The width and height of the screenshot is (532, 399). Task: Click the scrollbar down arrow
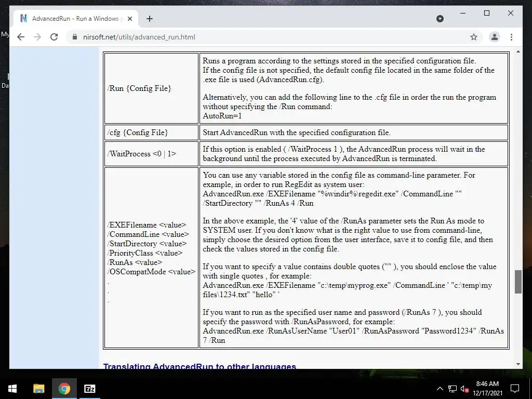click(x=518, y=364)
